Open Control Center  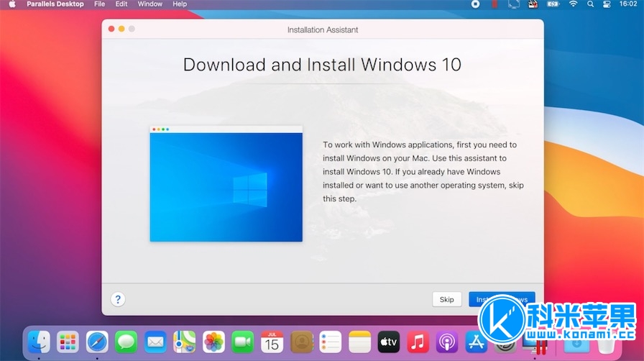click(607, 4)
